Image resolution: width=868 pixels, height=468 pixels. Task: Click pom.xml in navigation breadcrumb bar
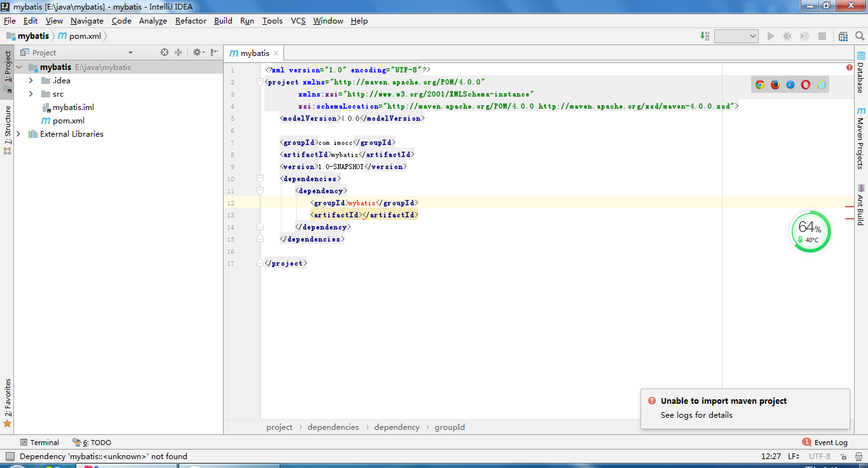[x=80, y=36]
